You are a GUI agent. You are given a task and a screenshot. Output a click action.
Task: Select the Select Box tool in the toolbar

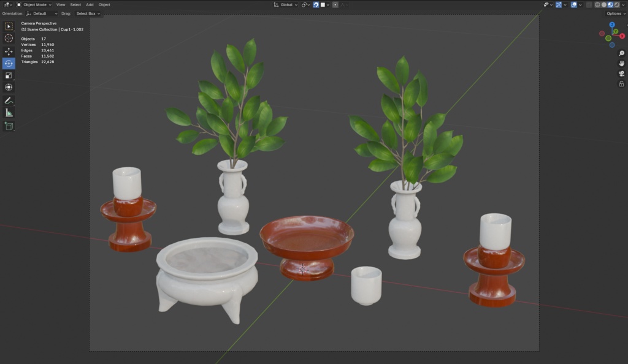click(x=9, y=26)
